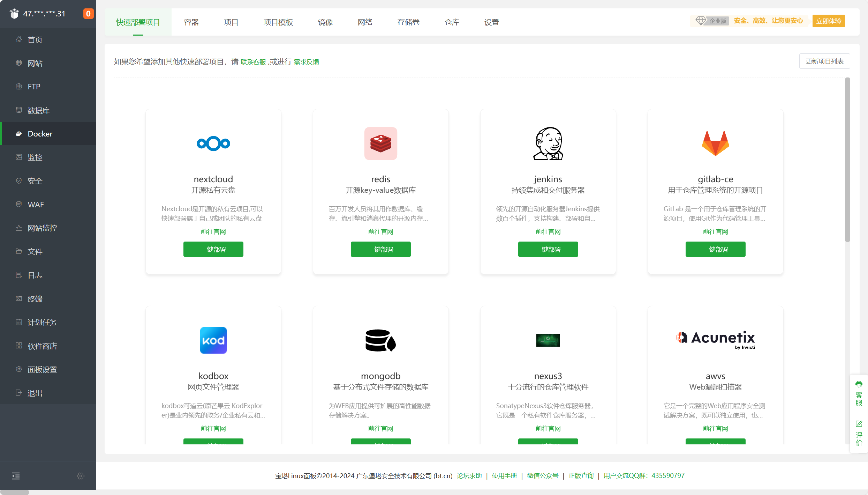Click the vertical scrollbar of project list
The width and height of the screenshot is (868, 495).
click(x=847, y=160)
